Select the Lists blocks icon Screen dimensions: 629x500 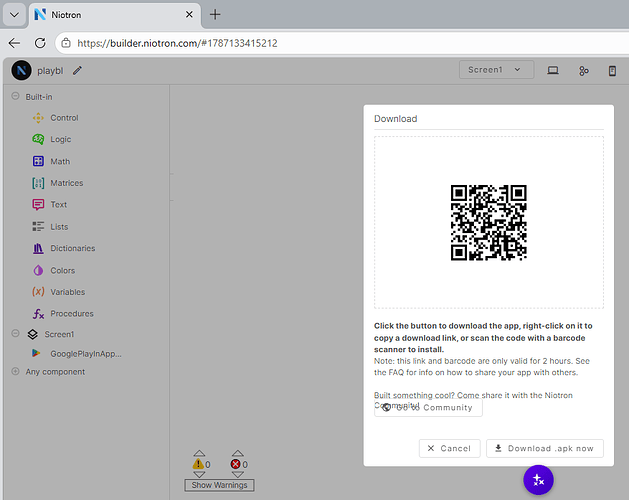click(38, 227)
